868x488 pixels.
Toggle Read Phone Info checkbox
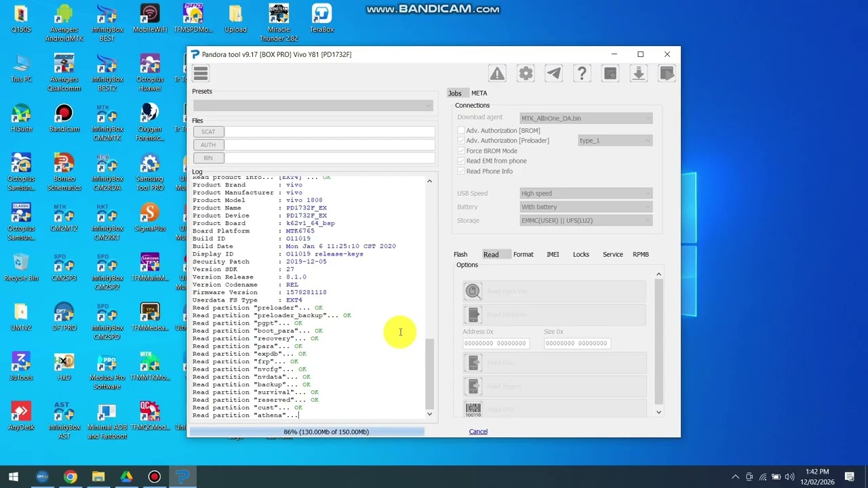(461, 171)
